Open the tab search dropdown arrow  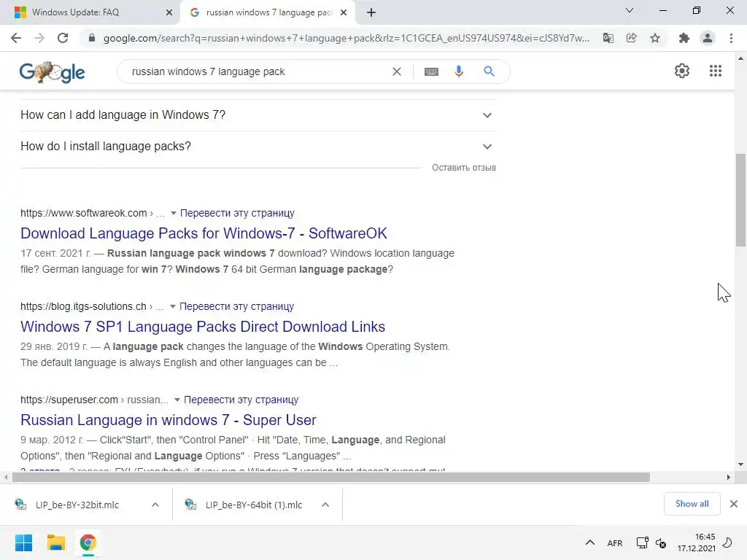click(630, 10)
